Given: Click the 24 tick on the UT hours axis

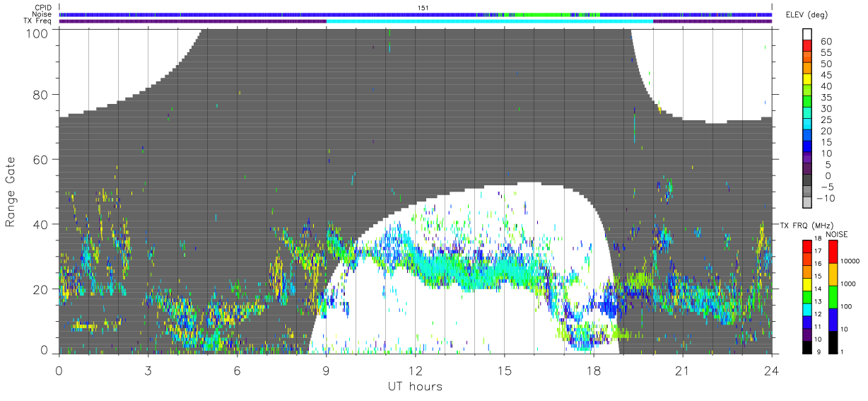Looking at the screenshot, I should click(x=771, y=370).
